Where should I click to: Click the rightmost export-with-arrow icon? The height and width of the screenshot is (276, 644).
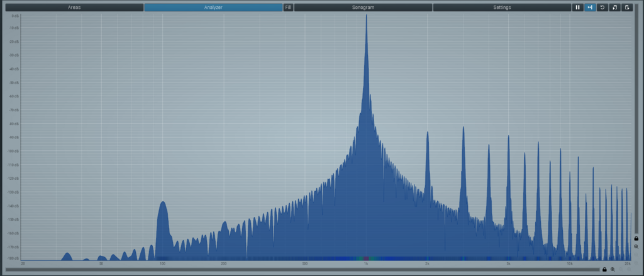point(627,8)
